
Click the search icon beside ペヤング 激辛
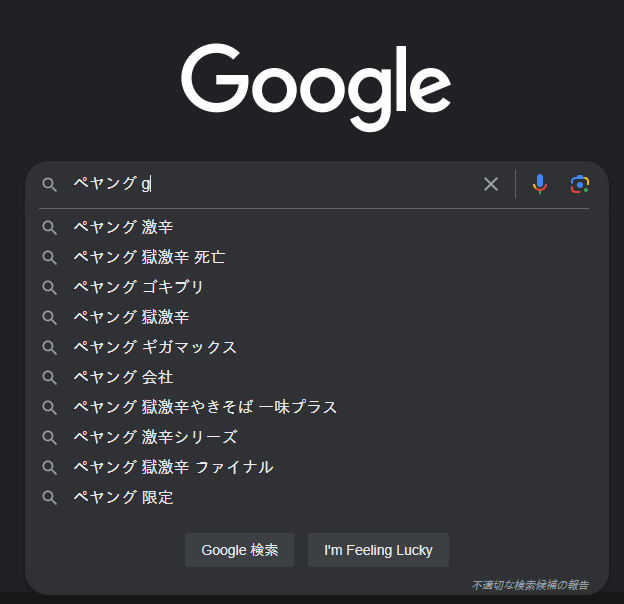[x=49, y=227]
